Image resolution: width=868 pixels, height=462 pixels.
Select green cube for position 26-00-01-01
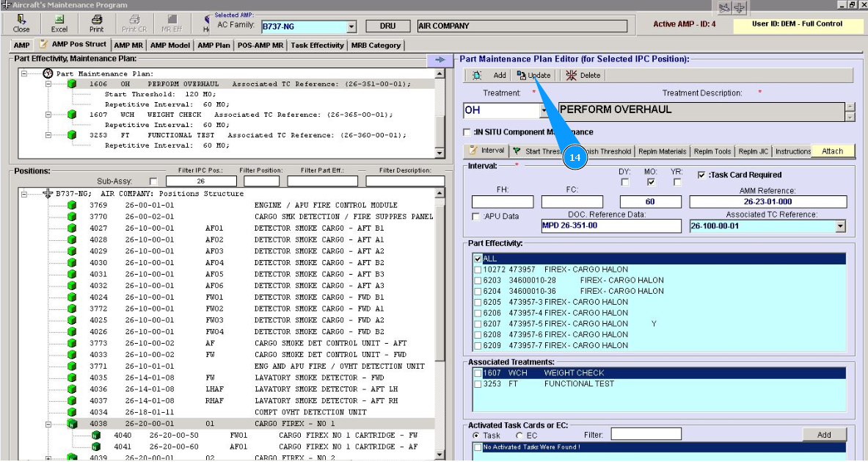[72, 206]
